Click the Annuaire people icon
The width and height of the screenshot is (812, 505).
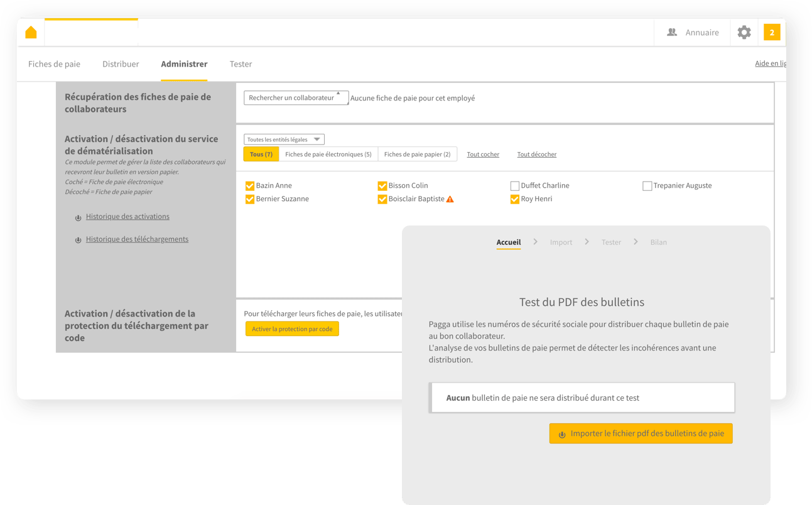(672, 32)
